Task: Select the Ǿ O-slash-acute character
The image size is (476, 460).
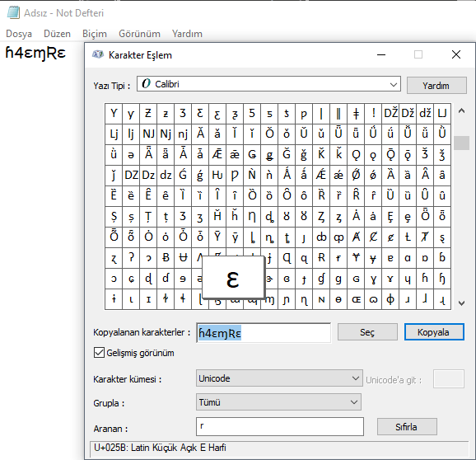Action: pos(356,176)
